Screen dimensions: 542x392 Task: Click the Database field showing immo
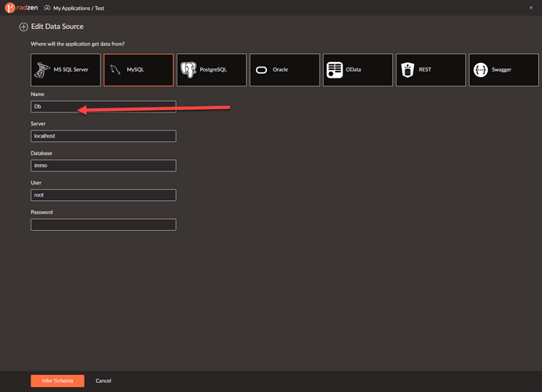click(104, 166)
